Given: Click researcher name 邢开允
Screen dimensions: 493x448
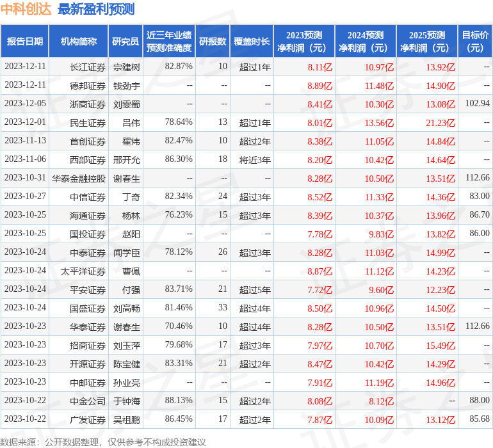Looking at the screenshot, I should click(126, 160).
